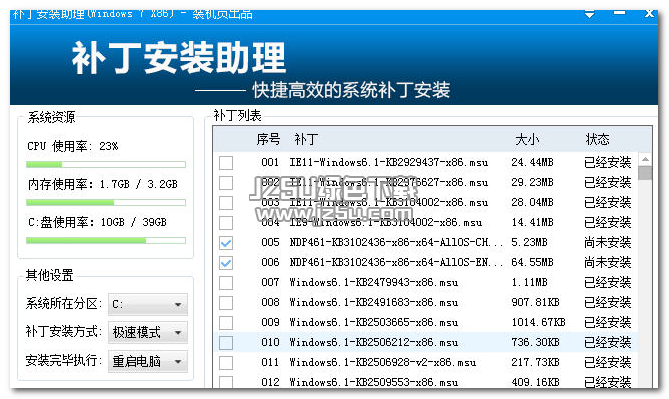Tick the checkbox for patch 012
669x399 pixels.
coord(226,382)
